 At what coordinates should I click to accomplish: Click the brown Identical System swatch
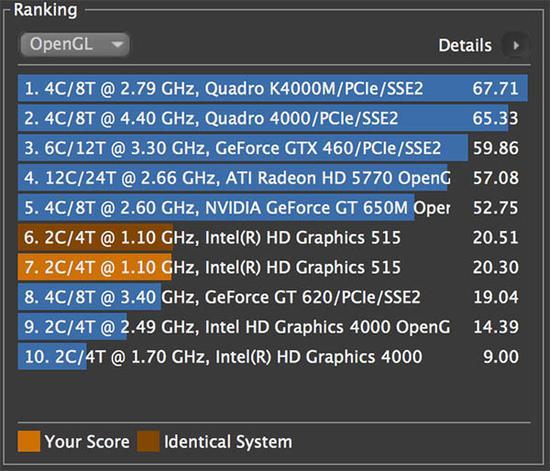[x=148, y=441]
